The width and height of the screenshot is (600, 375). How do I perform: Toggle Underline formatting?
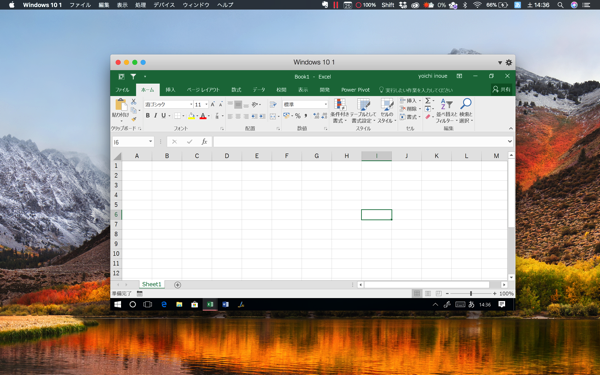pyautogui.click(x=163, y=116)
